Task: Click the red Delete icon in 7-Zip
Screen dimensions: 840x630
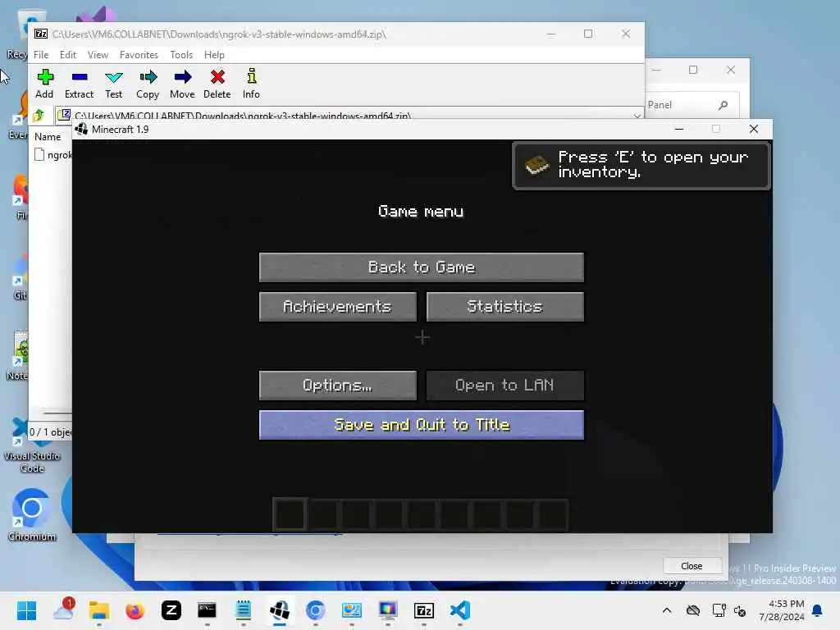Action: pyautogui.click(x=217, y=84)
